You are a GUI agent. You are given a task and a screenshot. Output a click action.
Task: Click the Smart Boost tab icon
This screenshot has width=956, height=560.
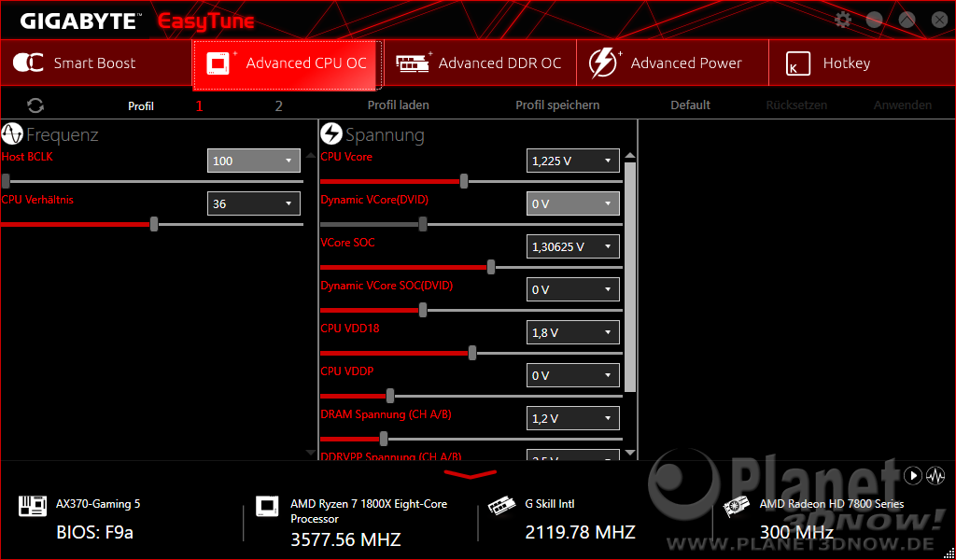[28, 63]
